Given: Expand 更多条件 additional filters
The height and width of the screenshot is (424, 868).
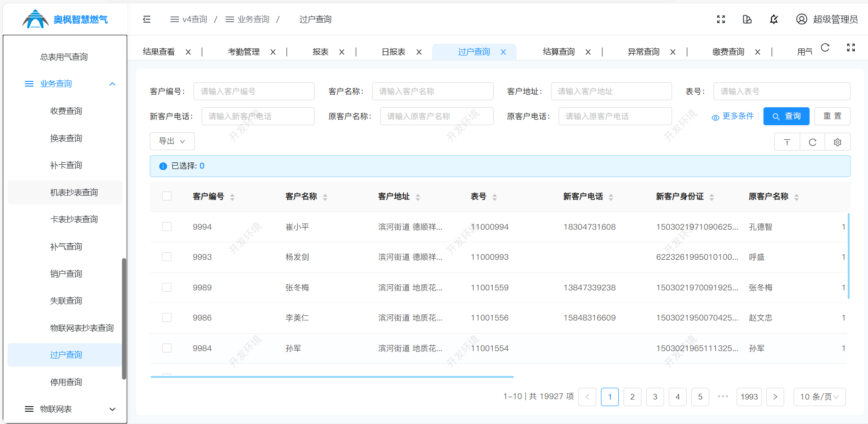Looking at the screenshot, I should click(x=733, y=116).
